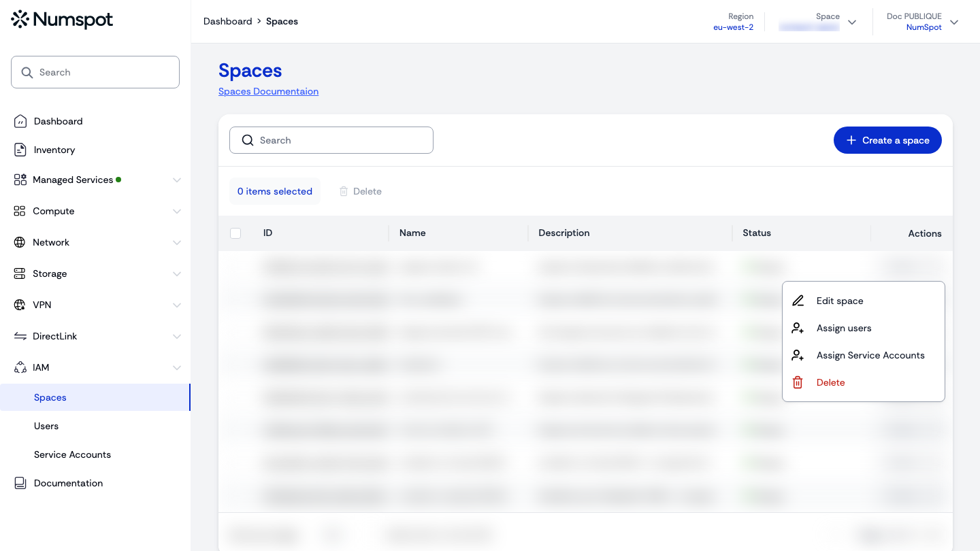
Task: Click the Inventory document icon
Action: pos(20,150)
